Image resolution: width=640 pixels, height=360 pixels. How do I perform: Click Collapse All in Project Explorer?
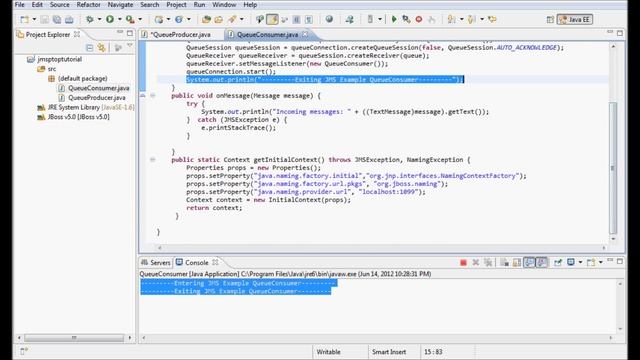click(x=89, y=48)
